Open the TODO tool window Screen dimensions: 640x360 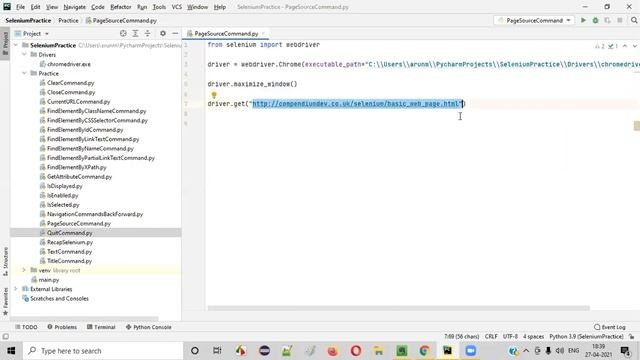pos(26,327)
